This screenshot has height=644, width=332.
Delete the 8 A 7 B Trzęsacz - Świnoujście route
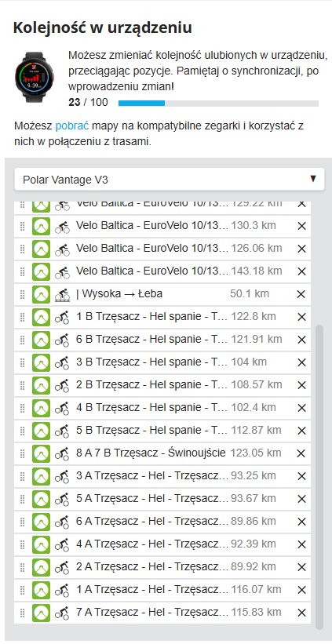tap(301, 453)
